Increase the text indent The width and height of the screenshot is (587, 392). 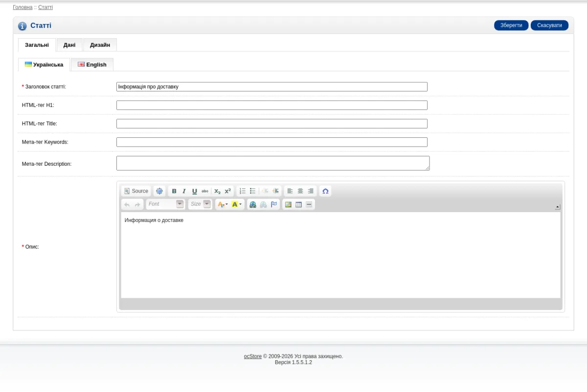275,191
